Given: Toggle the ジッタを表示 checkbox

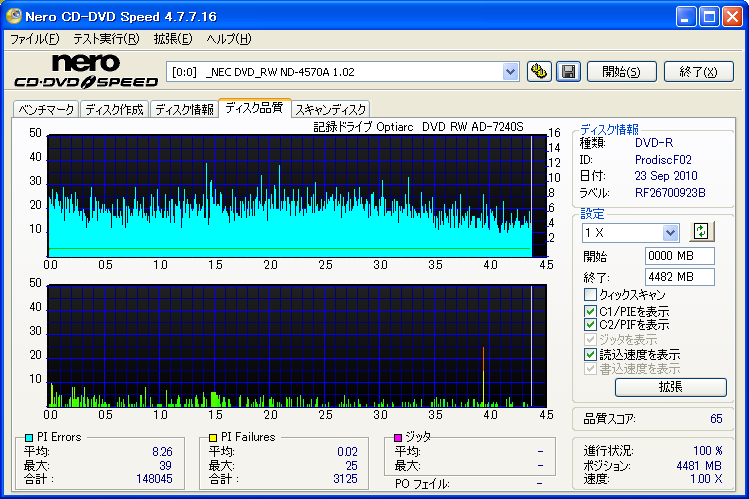Looking at the screenshot, I should coord(590,340).
